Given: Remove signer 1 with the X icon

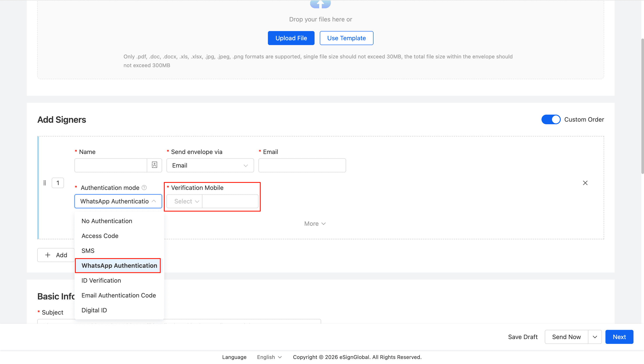Looking at the screenshot, I should pyautogui.click(x=585, y=183).
